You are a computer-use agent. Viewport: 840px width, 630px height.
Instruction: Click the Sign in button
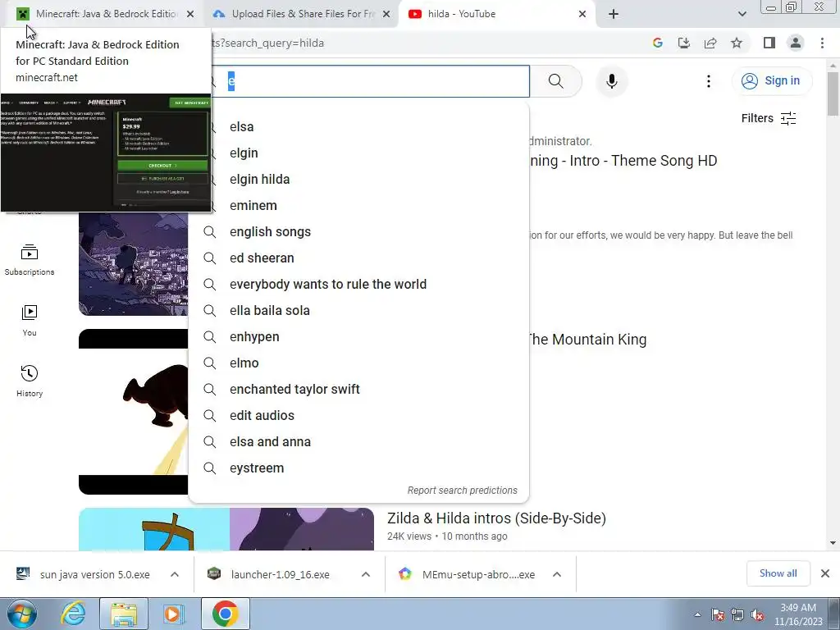coord(771,81)
